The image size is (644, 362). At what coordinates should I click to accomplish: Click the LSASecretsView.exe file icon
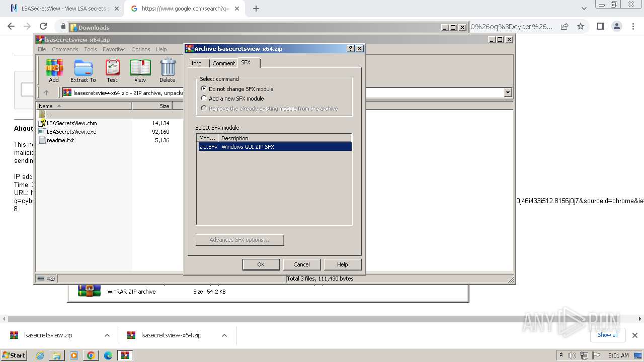pos(42,132)
